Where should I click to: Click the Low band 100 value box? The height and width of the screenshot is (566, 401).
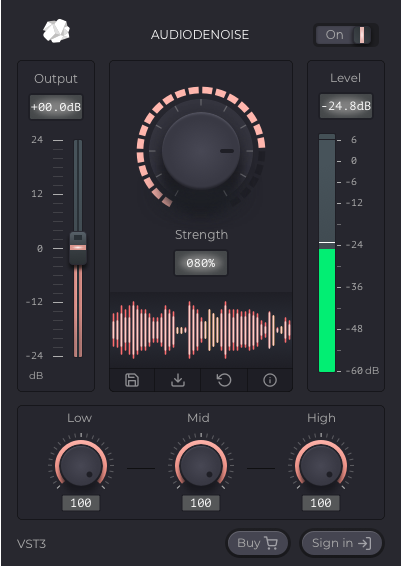(81, 503)
